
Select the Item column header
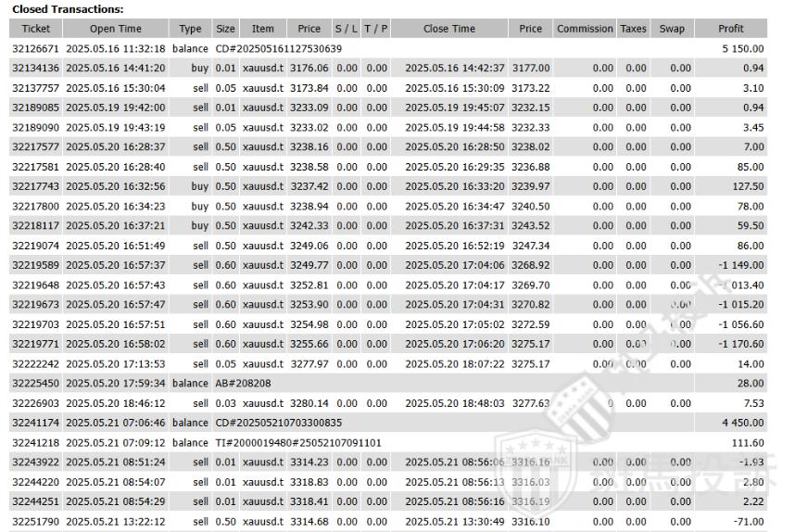262,29
